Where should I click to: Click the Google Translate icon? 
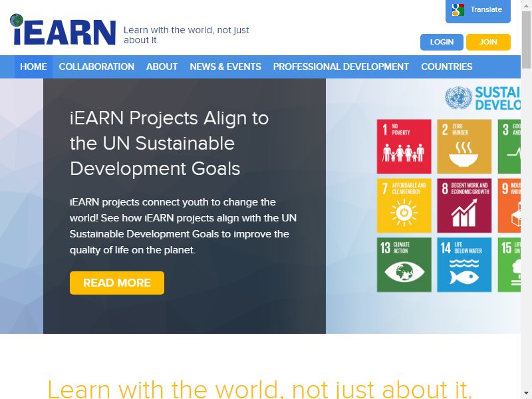point(458,10)
